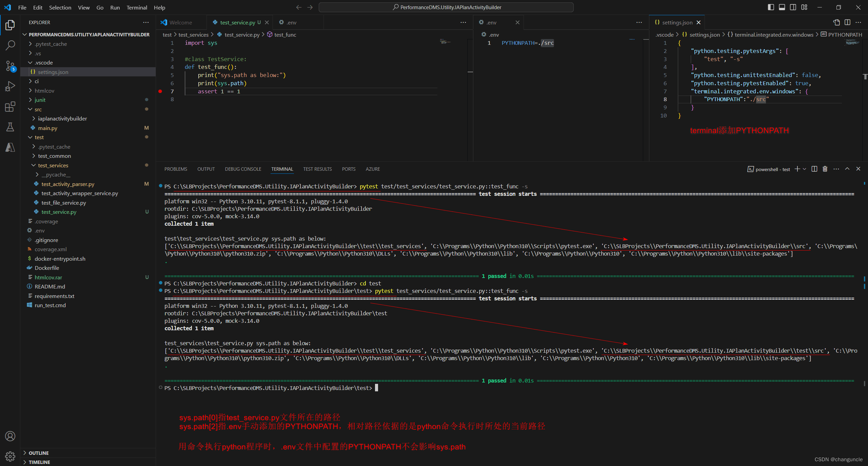Toggle breakpoint on line 7

pos(160,91)
